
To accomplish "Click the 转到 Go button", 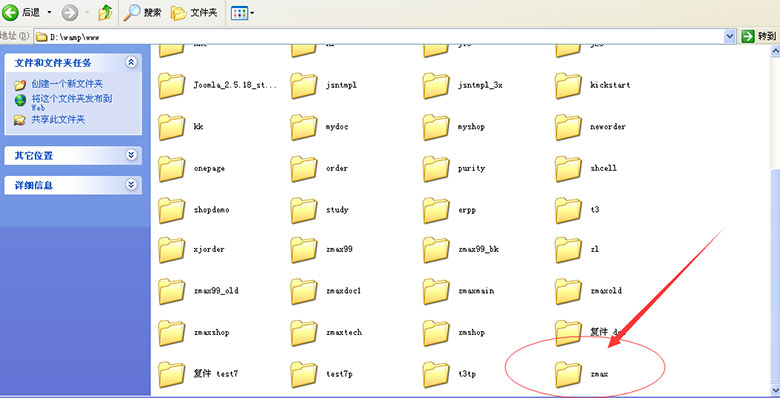I will 759,36.
